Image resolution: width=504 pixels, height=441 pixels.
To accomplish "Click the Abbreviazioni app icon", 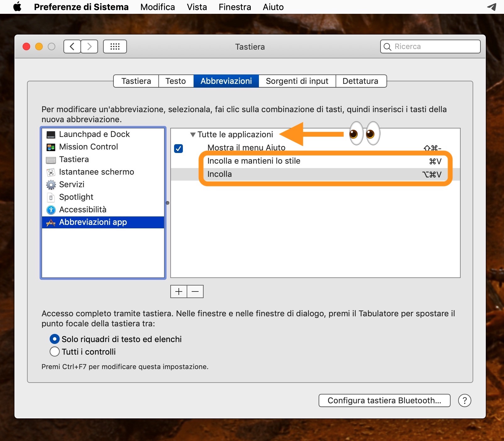I will (51, 222).
